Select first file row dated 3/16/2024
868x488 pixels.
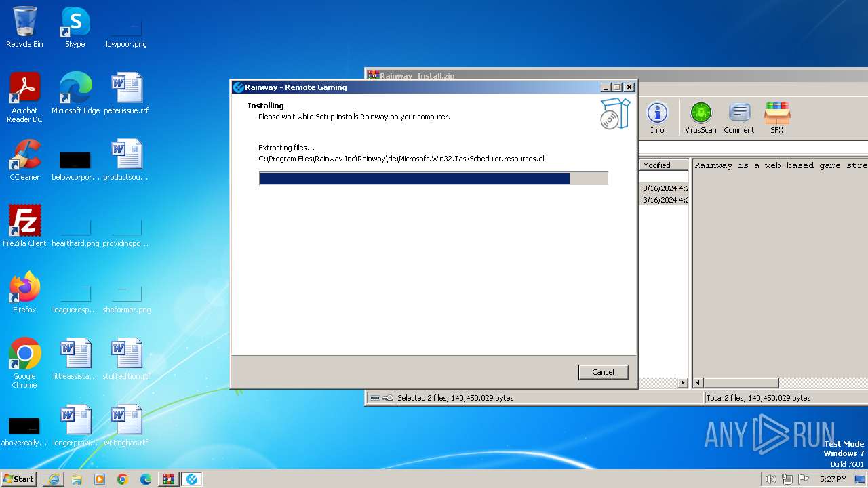click(664, 188)
